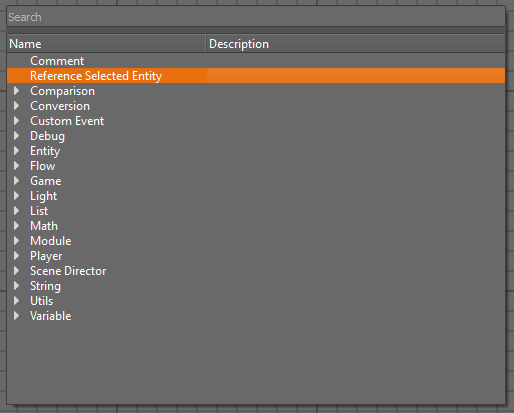Click the Description column header
The image size is (514, 413).
(356, 44)
